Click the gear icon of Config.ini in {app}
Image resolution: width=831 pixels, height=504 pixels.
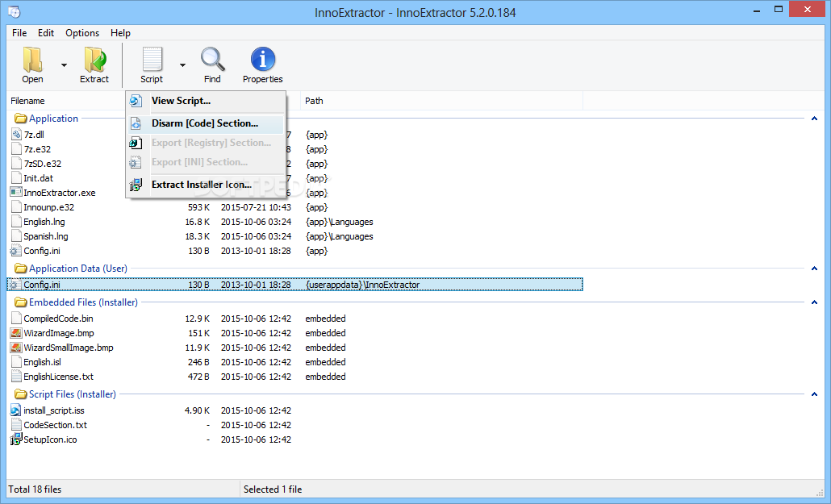coord(16,251)
